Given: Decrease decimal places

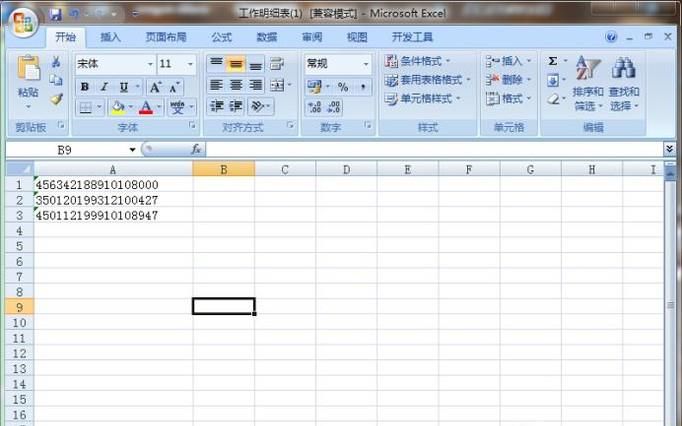Looking at the screenshot, I should click(x=334, y=107).
